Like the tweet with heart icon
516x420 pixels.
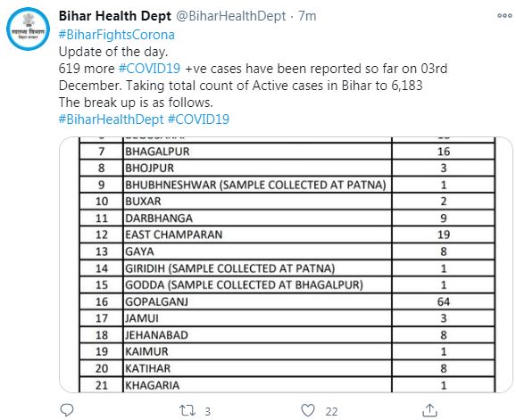(308, 410)
